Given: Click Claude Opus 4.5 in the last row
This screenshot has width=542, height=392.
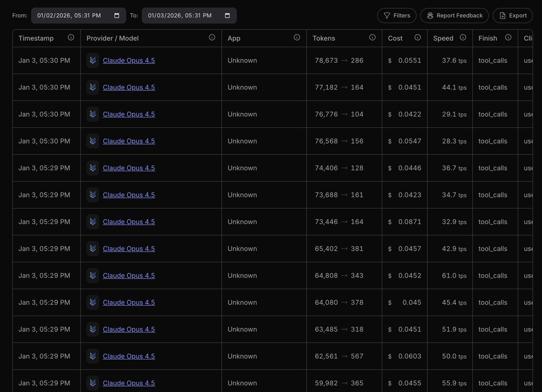Looking at the screenshot, I should 129,383.
